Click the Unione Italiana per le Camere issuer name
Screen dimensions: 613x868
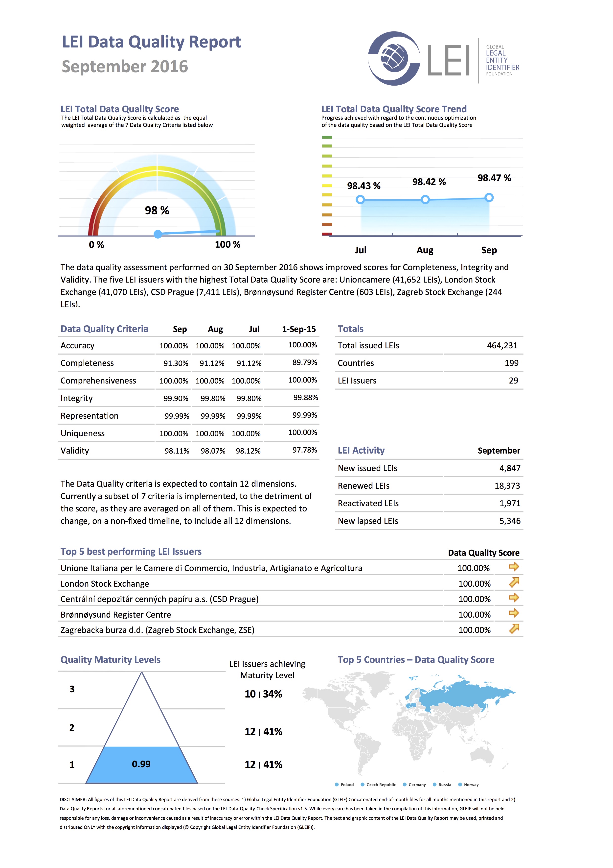point(211,568)
